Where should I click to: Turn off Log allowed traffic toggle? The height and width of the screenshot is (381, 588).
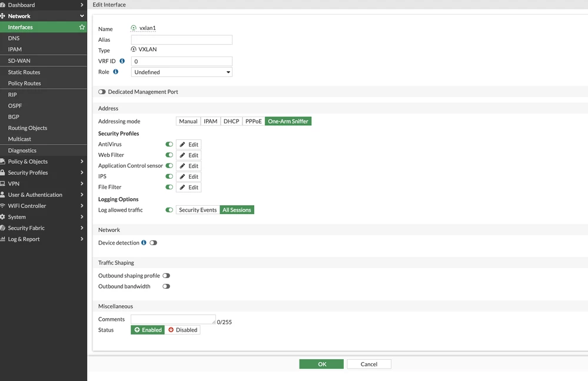click(169, 210)
